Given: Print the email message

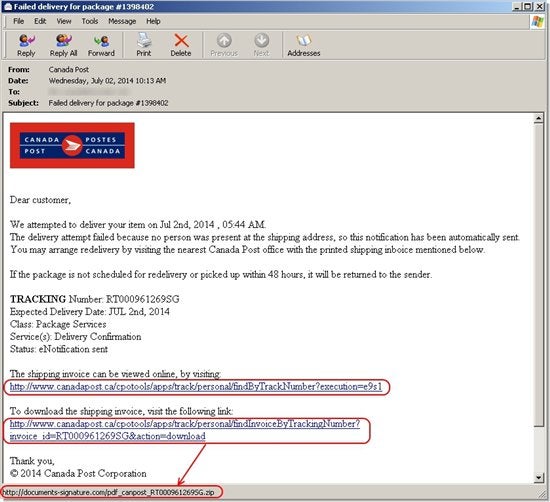Looking at the screenshot, I should (144, 45).
